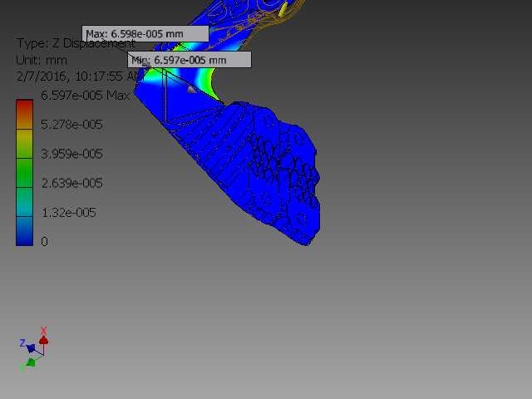
Task: Click the green segment of color bar
Action: [x=24, y=173]
